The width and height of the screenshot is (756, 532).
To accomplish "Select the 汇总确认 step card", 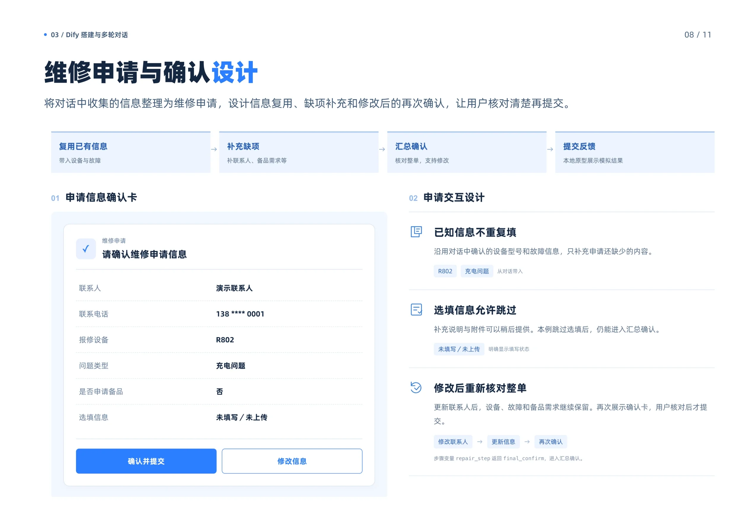I will [x=467, y=152].
